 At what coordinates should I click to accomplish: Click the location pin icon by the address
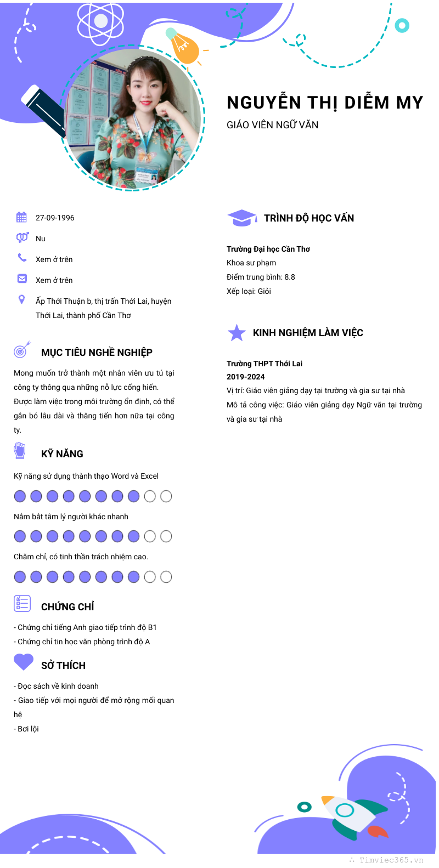tap(22, 299)
